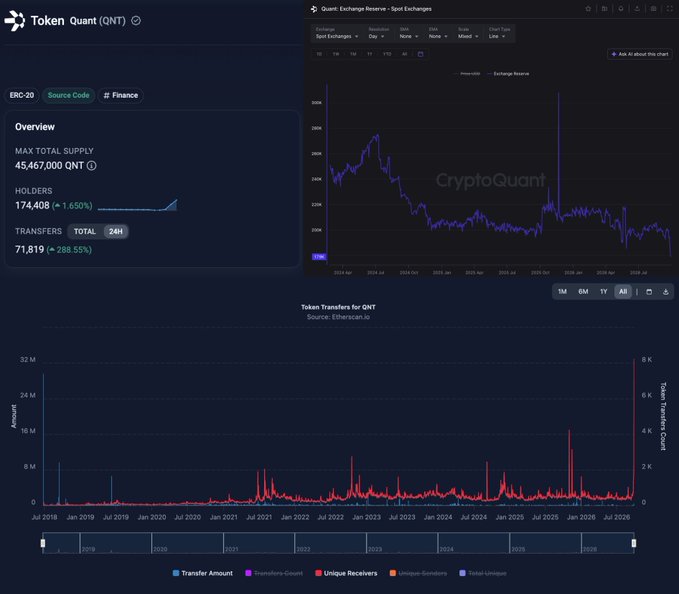
Task: Click the Quant logo beside Token
Action: click(15, 21)
